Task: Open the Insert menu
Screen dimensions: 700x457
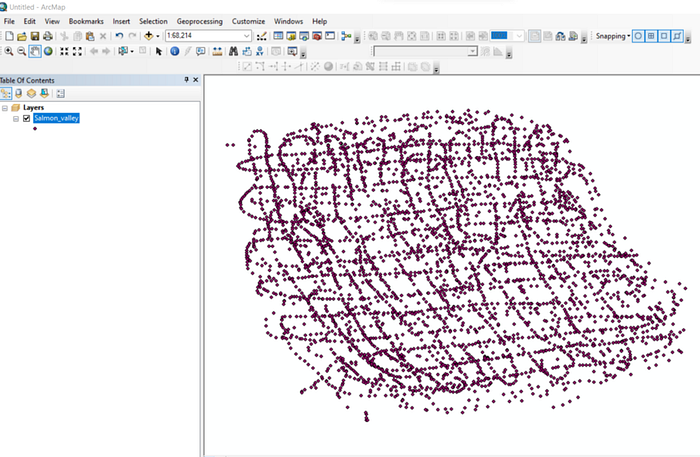Action: tap(121, 21)
